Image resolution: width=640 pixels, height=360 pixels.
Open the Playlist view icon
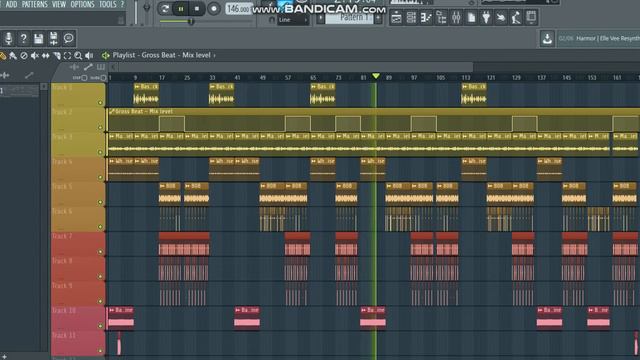click(396, 18)
